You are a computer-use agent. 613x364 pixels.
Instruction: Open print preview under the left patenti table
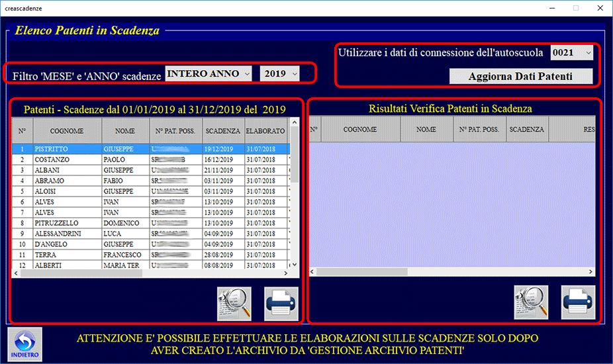pos(234,304)
